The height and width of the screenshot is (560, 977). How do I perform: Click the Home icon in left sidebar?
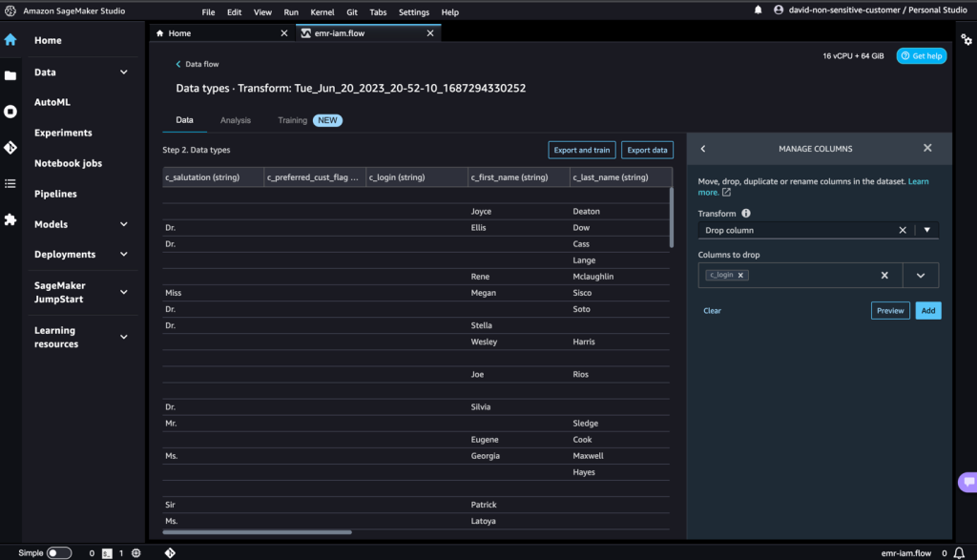tap(10, 40)
